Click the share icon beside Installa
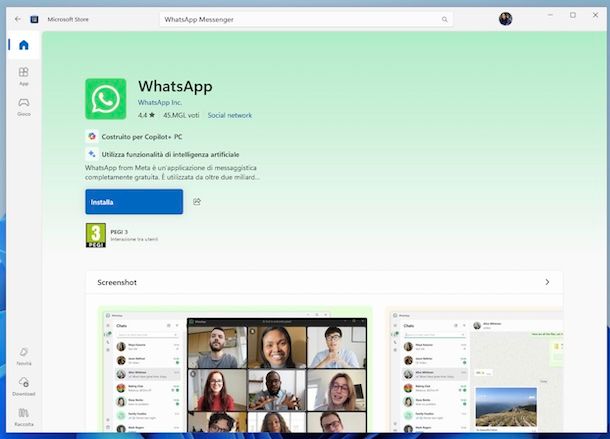 pos(197,202)
